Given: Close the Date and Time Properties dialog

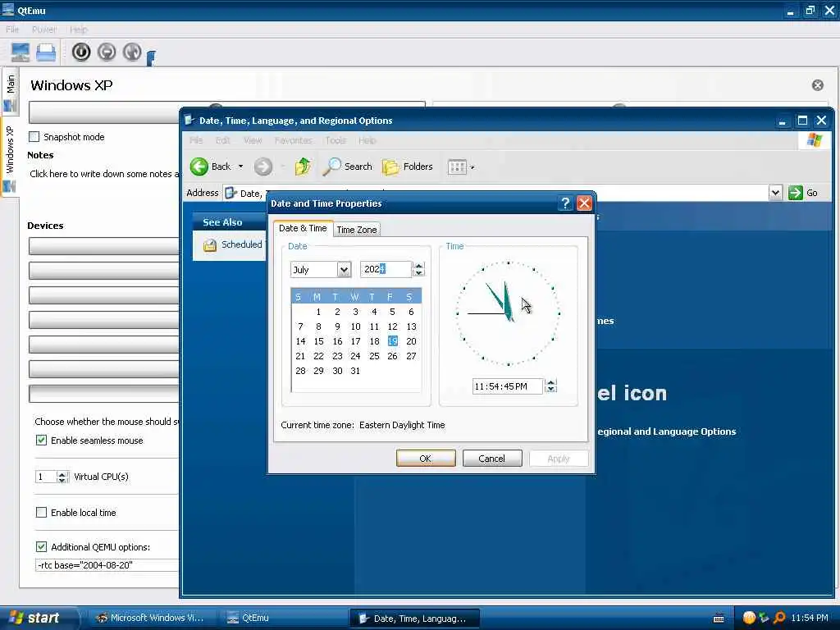Looking at the screenshot, I should [584, 203].
